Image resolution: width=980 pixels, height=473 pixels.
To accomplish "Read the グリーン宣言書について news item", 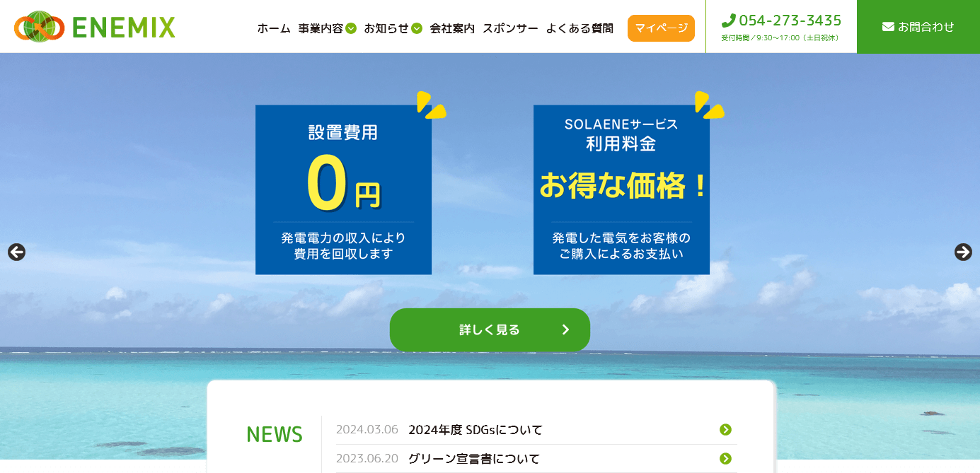I will pyautogui.click(x=473, y=459).
